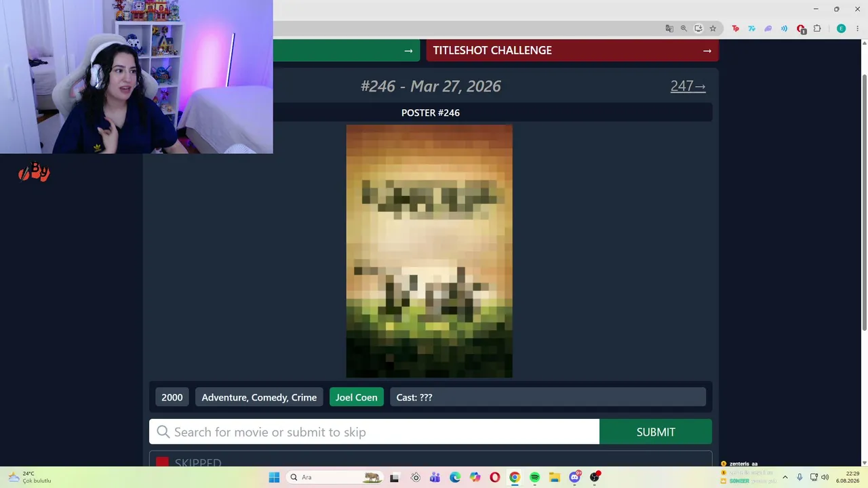Open Copilot on the taskbar
The width and height of the screenshot is (868, 488).
coord(475,477)
